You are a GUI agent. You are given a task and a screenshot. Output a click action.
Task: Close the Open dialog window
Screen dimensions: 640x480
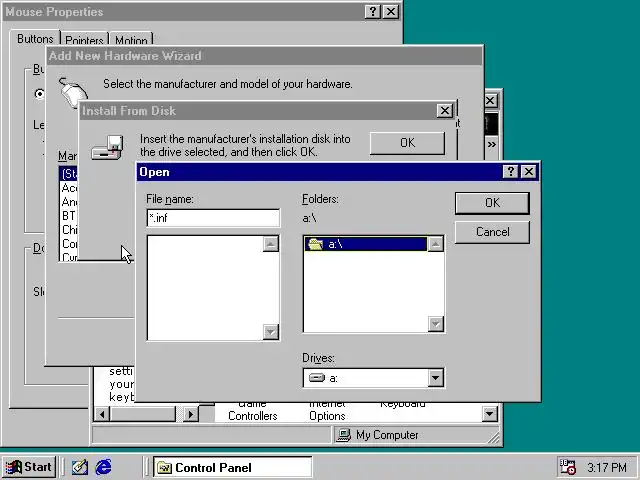[529, 171]
